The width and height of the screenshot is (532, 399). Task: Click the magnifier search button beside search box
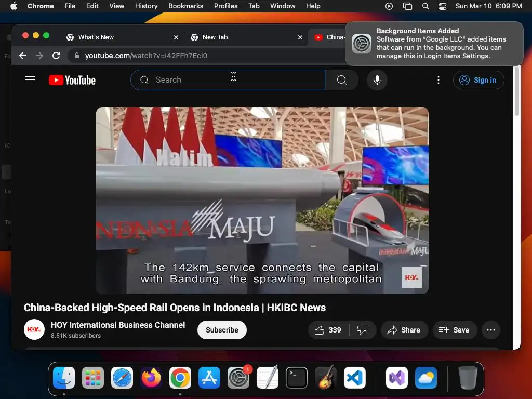click(x=342, y=80)
